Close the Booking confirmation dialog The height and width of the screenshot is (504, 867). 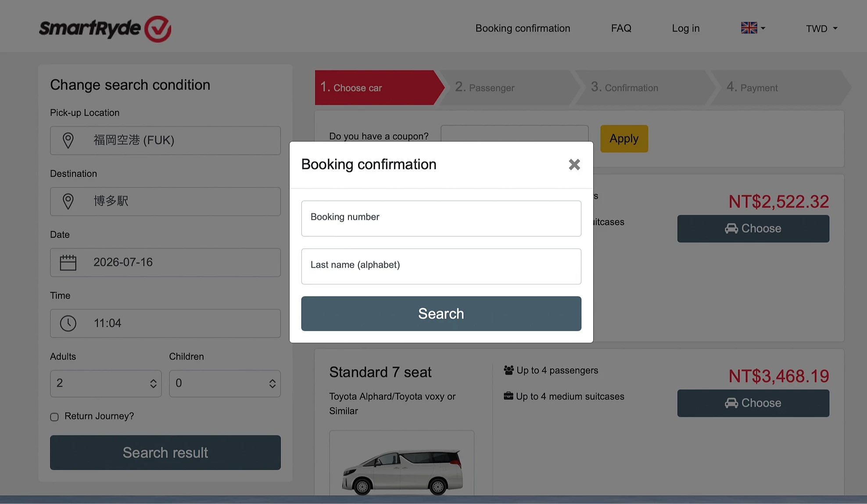tap(574, 164)
